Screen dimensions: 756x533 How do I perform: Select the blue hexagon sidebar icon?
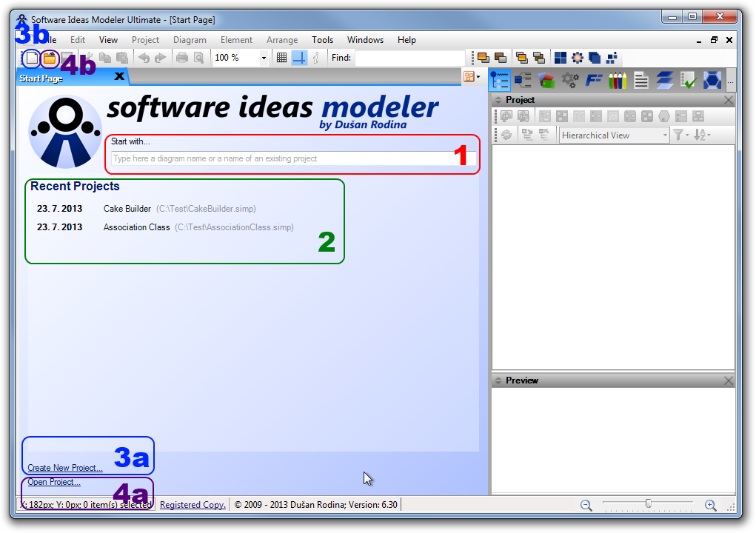click(x=712, y=80)
